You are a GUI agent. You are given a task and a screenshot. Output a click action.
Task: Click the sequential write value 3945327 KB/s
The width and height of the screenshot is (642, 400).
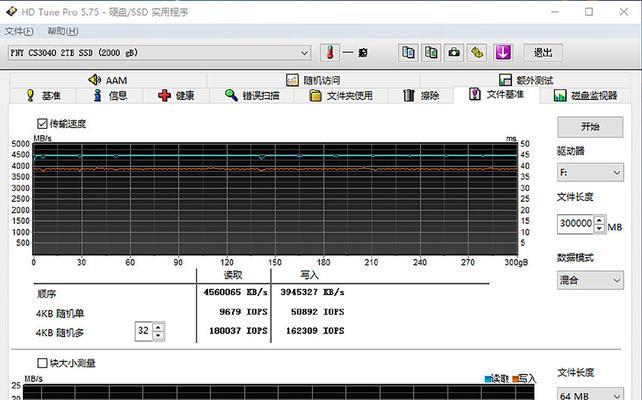point(312,292)
